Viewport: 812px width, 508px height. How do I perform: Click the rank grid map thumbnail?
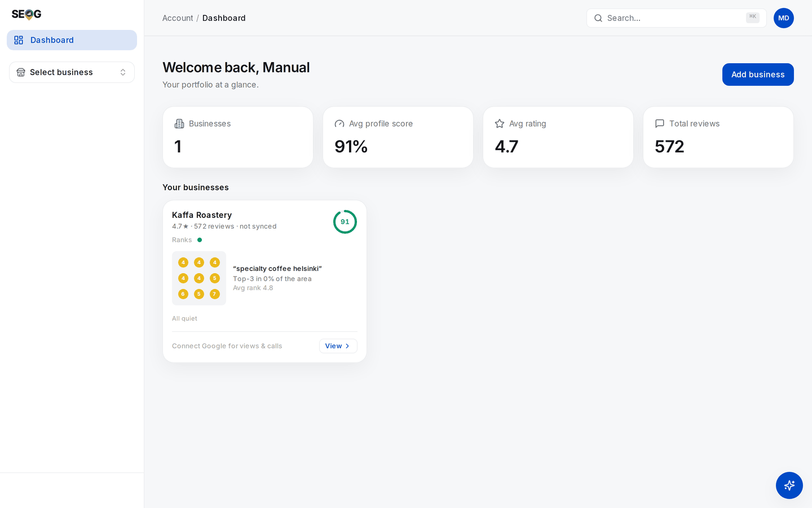[x=199, y=278]
